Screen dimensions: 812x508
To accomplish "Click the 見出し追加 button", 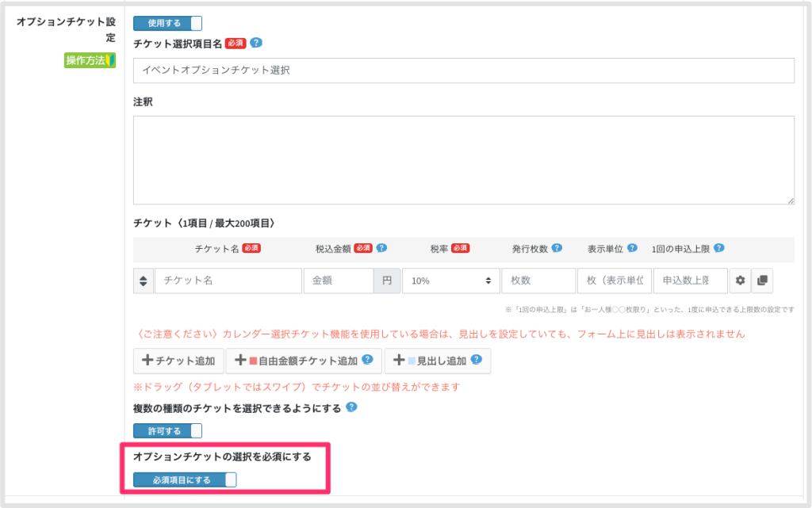I will pos(438,361).
